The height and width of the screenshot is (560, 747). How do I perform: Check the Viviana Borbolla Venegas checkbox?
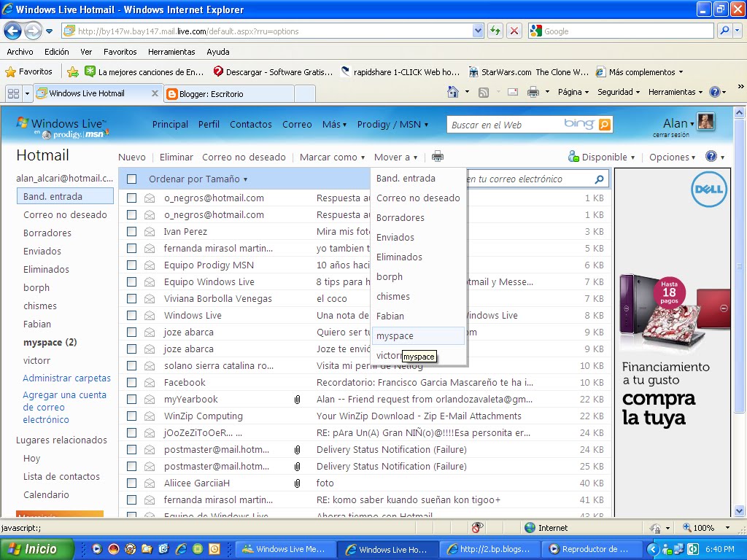pyautogui.click(x=132, y=298)
